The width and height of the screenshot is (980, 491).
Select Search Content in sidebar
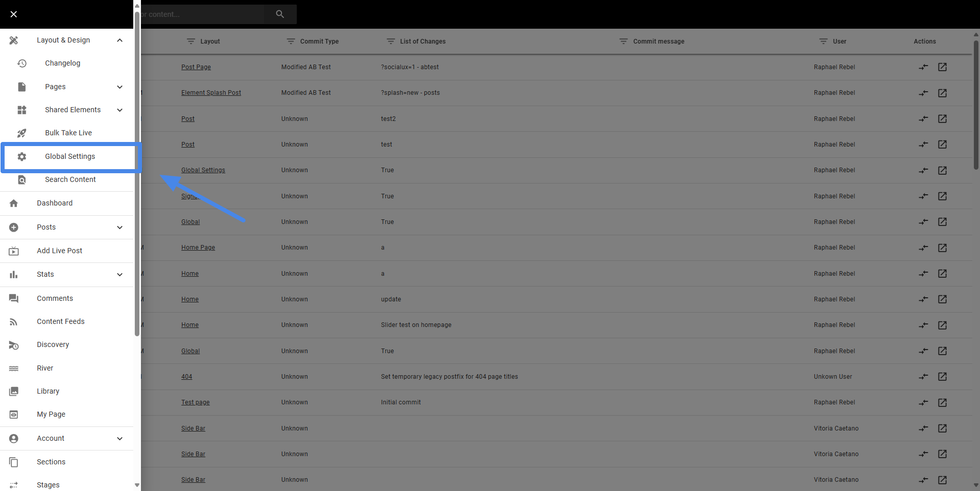pos(70,180)
